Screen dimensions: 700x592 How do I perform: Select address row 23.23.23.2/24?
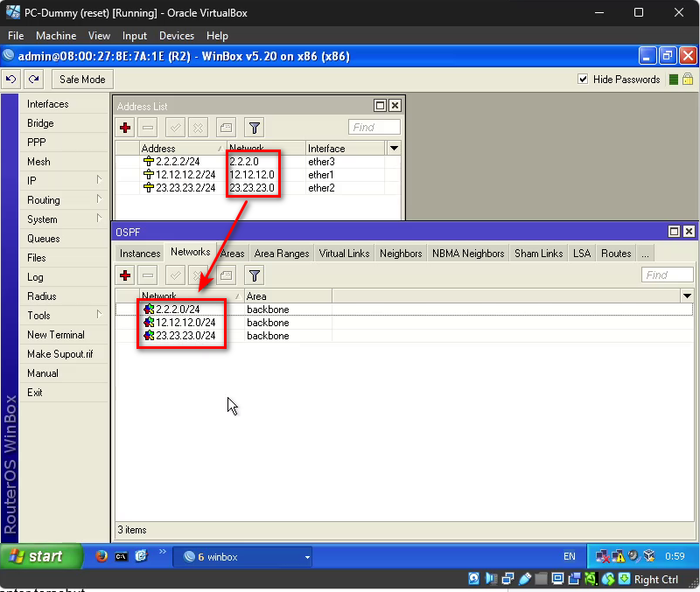click(x=258, y=187)
